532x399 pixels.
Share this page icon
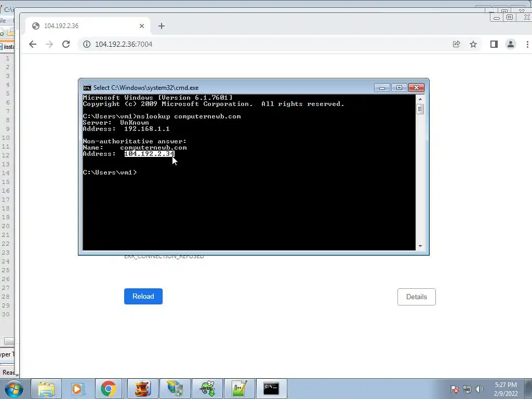coord(456,44)
